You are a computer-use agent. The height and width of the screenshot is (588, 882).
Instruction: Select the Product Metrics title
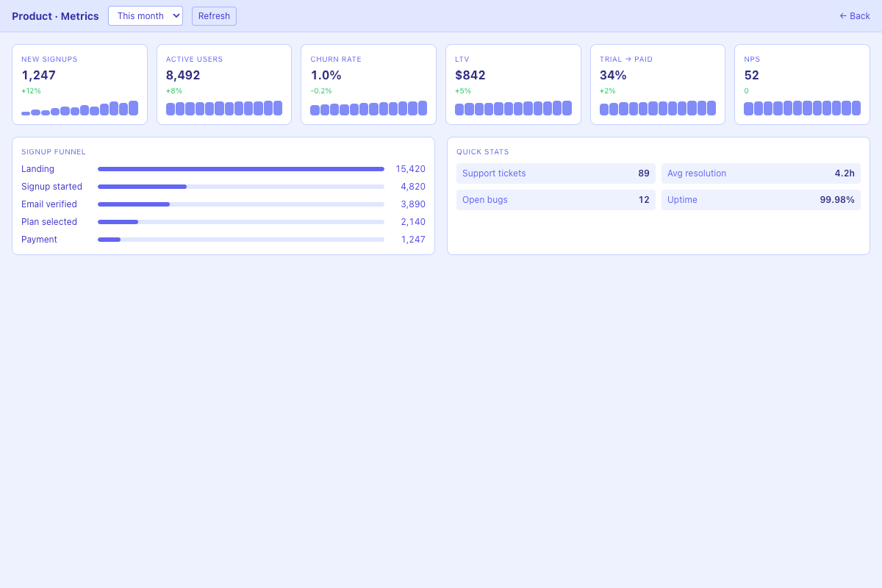(55, 15)
